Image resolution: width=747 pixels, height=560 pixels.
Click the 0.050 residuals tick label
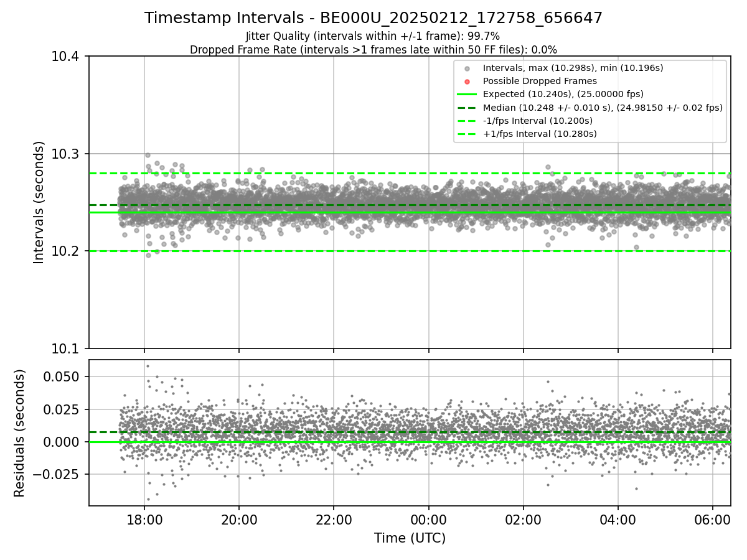(62, 376)
